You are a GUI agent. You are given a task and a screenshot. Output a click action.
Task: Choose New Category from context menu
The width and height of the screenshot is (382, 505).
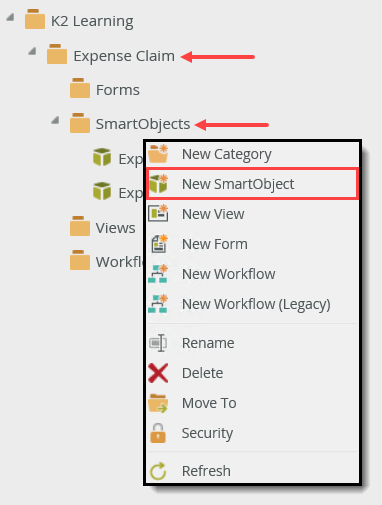coord(253,154)
